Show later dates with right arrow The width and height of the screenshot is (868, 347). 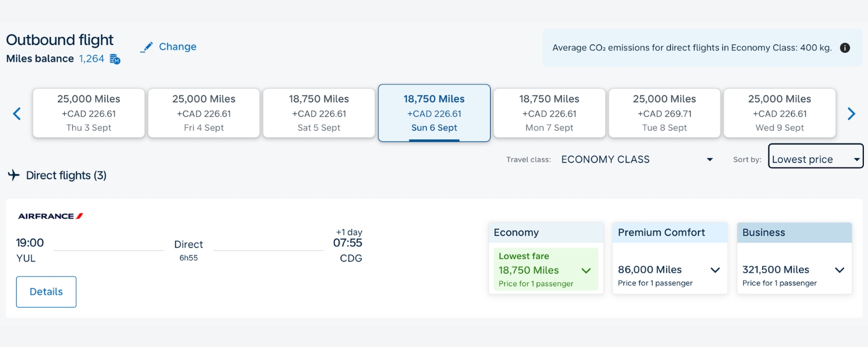pyautogui.click(x=851, y=113)
